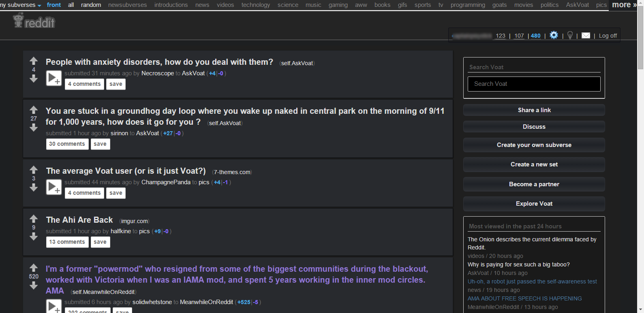Open MeanwhileOnReddit subverse from powermod post

[206, 302]
